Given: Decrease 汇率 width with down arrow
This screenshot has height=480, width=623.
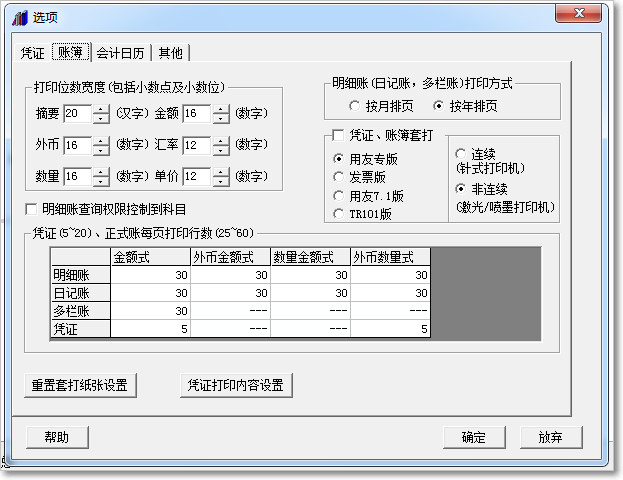Looking at the screenshot, I should click(221, 150).
